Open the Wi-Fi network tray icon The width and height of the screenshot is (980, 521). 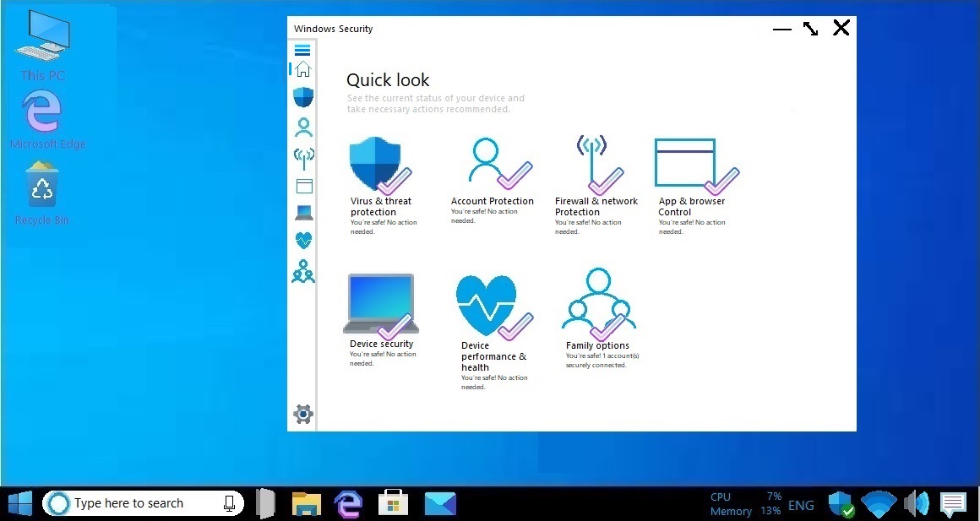(x=878, y=505)
